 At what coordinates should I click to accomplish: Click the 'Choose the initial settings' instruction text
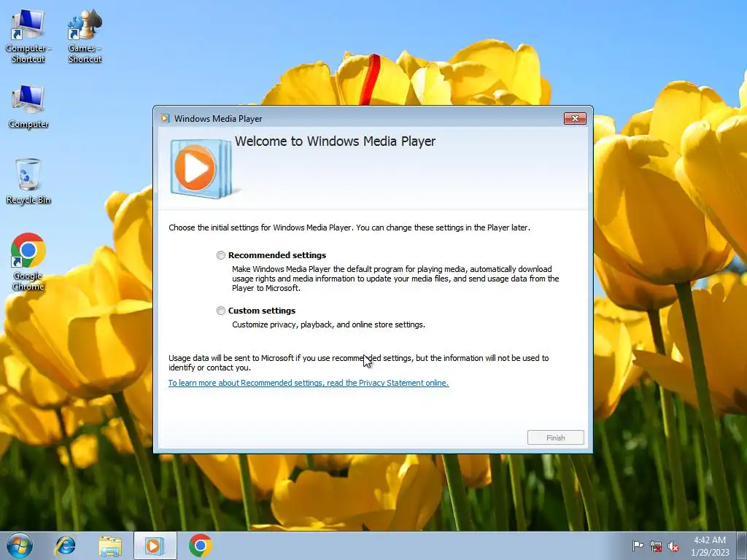349,227
